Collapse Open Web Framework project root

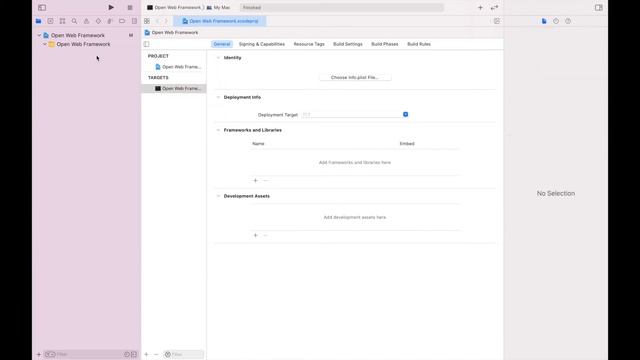tap(39, 36)
